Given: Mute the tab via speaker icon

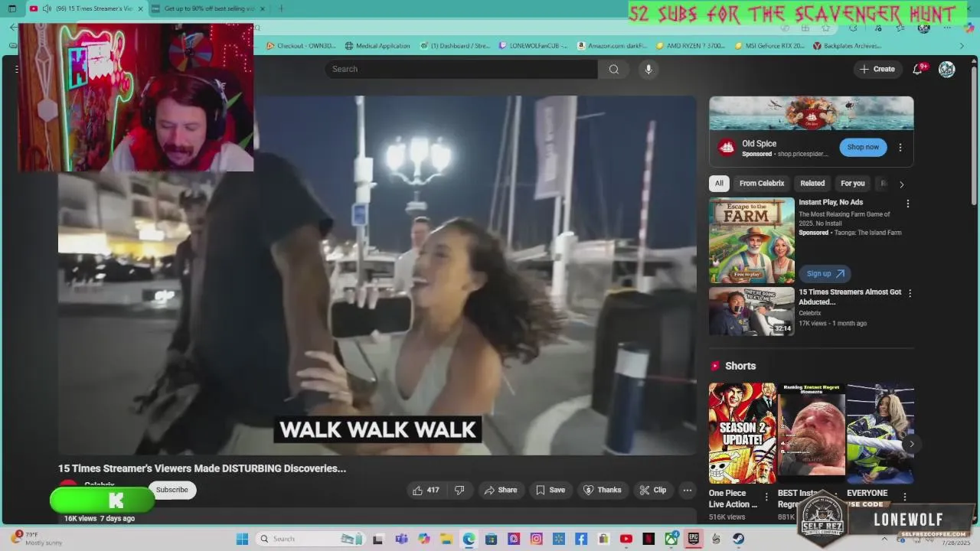Looking at the screenshot, I should 47,8.
